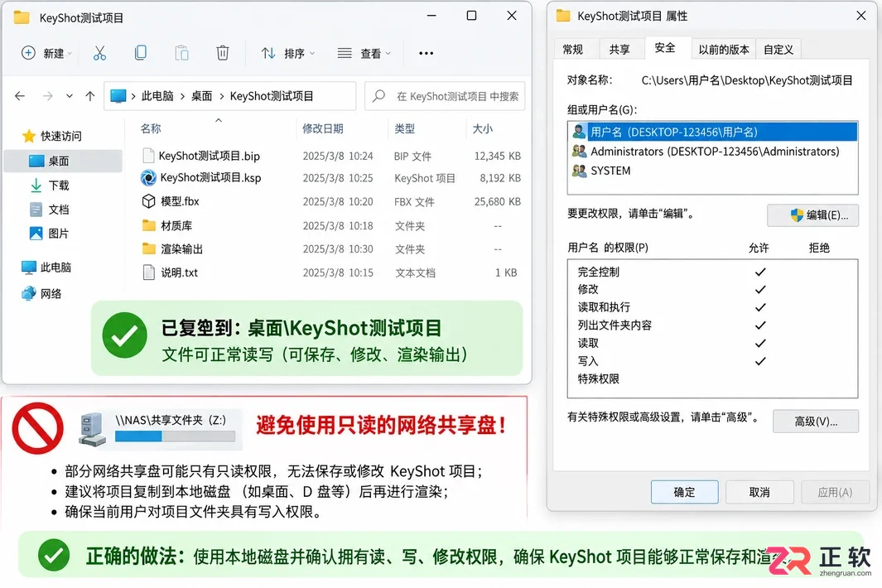Image resolution: width=882 pixels, height=588 pixels.
Task: Go back with the left arrow
Action: (x=20, y=96)
